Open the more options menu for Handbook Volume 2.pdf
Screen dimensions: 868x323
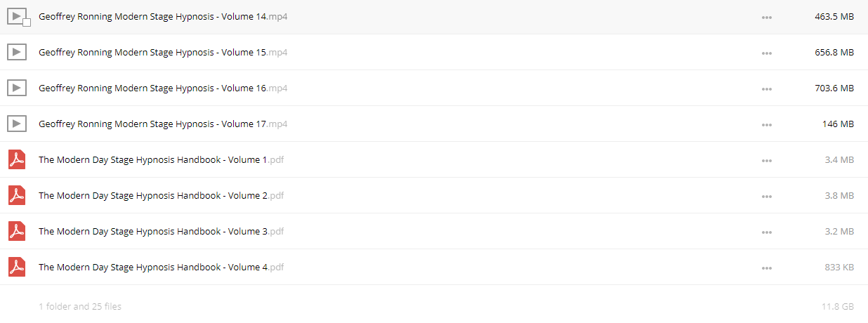point(767,196)
